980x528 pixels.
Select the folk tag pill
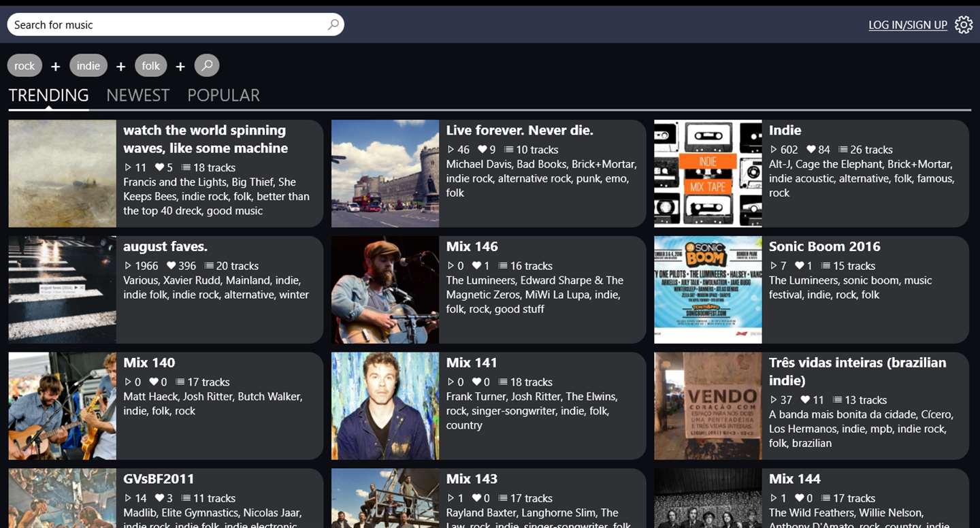pyautogui.click(x=151, y=65)
